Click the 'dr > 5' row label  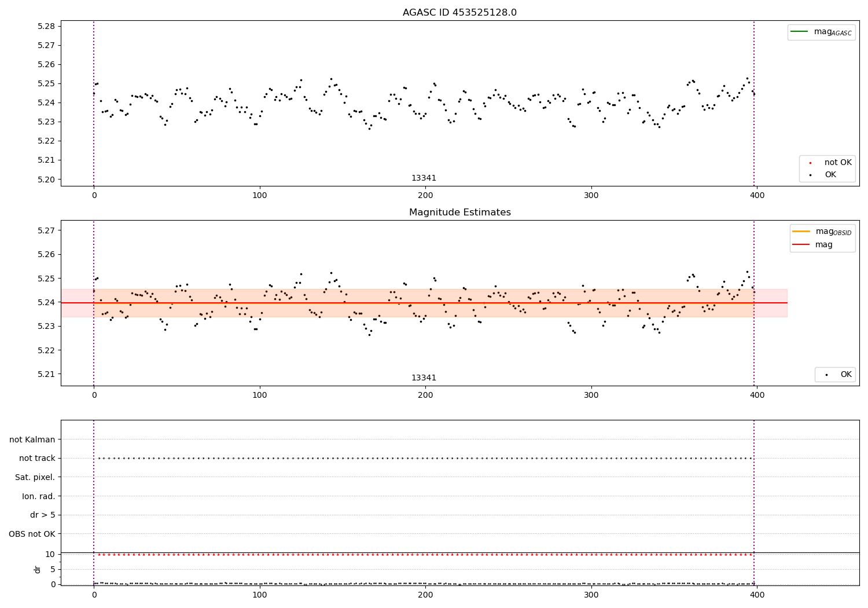[x=43, y=515]
